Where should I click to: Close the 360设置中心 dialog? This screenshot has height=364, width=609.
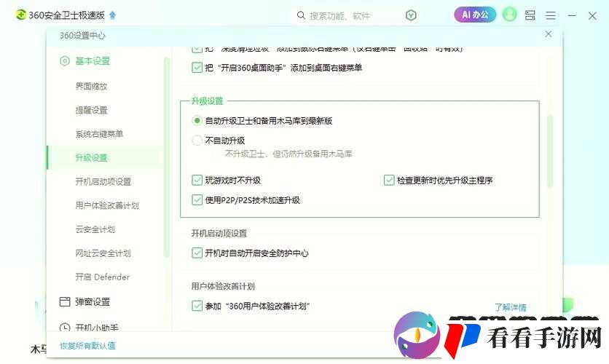(548, 34)
